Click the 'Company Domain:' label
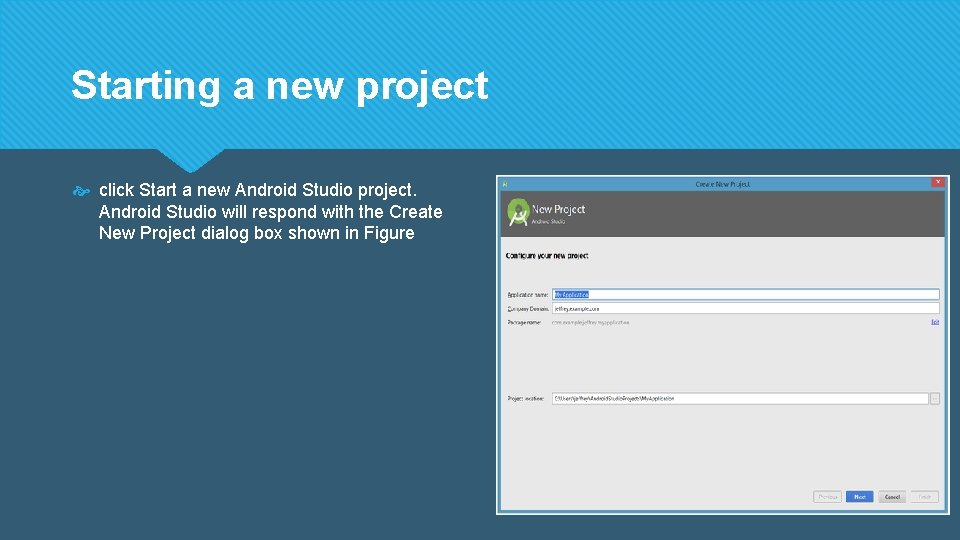This screenshot has height=540, width=960. point(528,309)
